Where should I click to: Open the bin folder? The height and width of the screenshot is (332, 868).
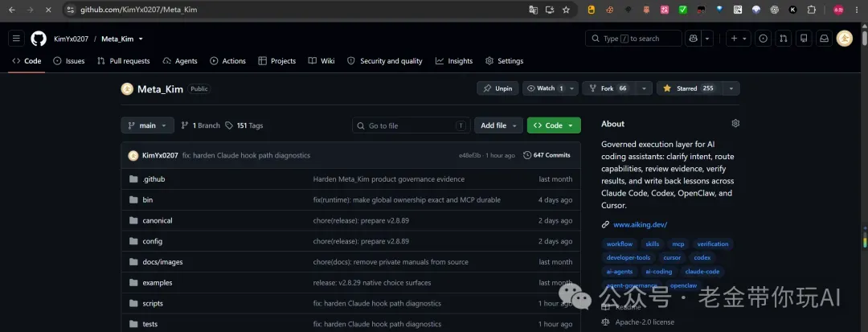[x=148, y=199]
